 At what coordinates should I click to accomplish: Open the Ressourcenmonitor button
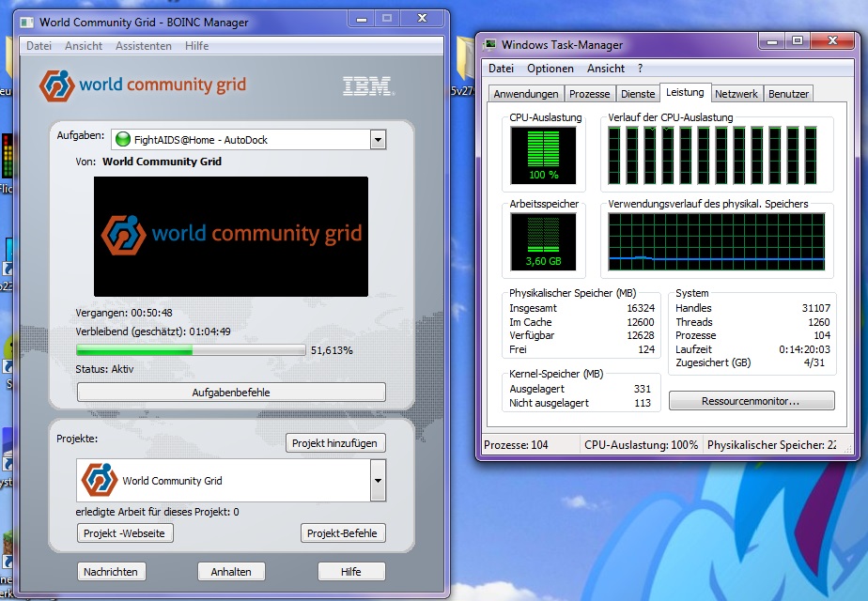click(752, 401)
